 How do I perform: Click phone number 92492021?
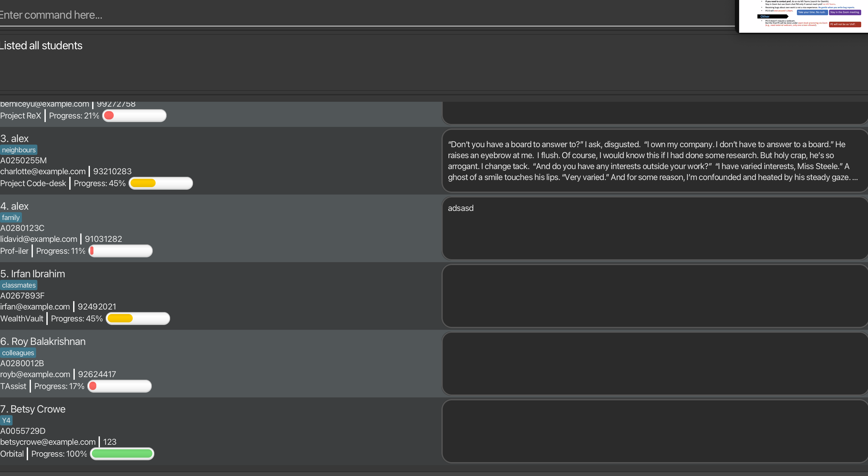[97, 307]
